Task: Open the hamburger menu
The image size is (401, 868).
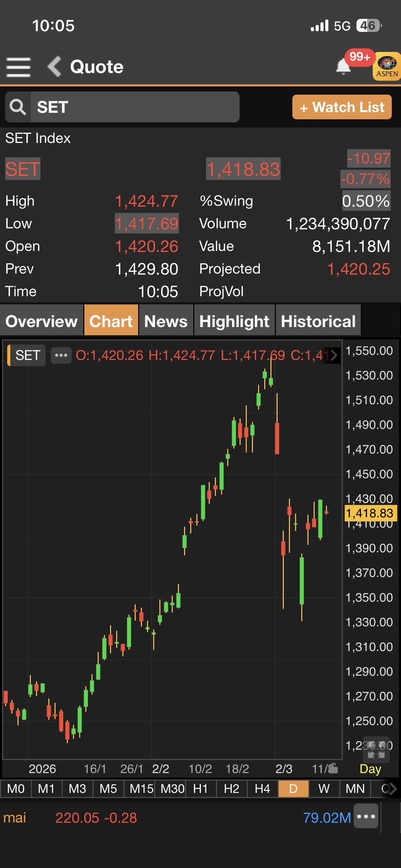Action: tap(19, 67)
